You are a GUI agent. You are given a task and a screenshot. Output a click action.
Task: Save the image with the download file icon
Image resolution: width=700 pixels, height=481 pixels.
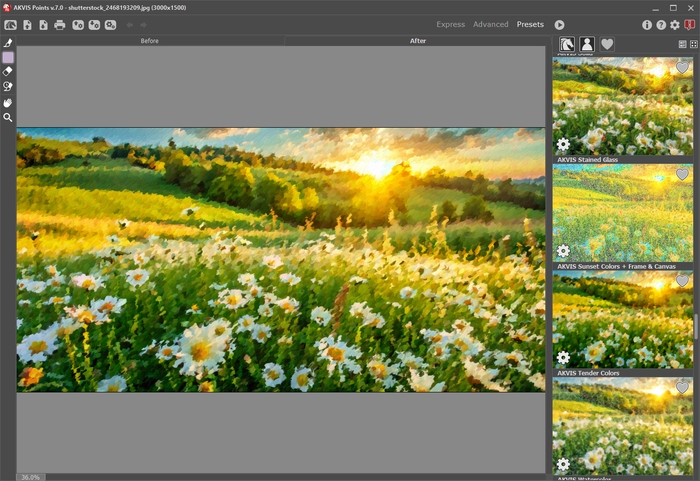point(43,25)
